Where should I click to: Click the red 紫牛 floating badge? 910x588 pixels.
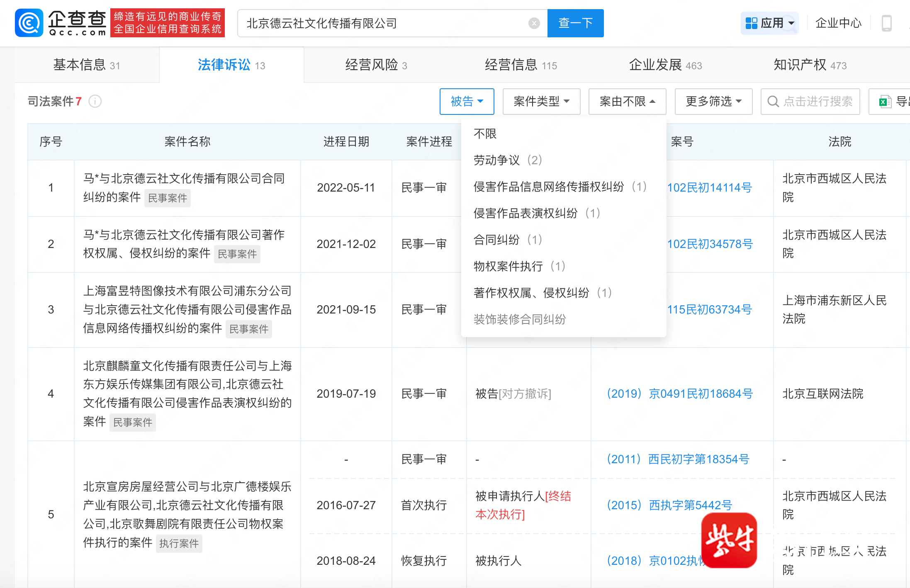pos(729,540)
